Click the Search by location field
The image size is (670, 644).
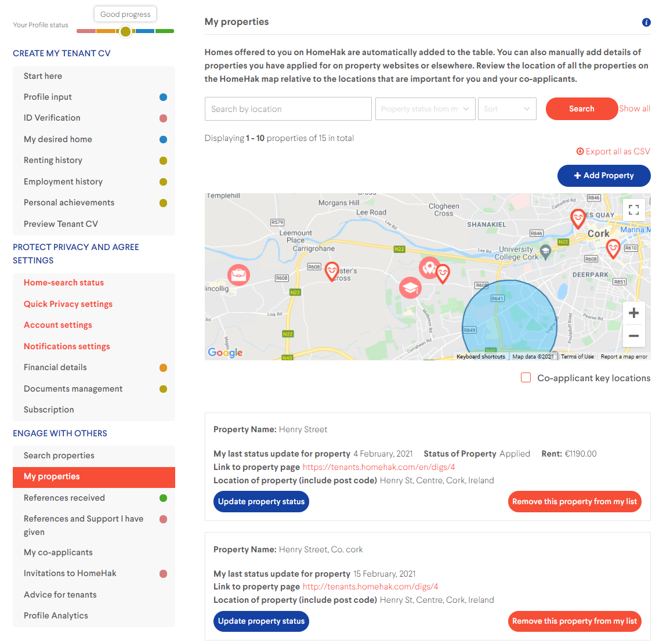coord(288,109)
